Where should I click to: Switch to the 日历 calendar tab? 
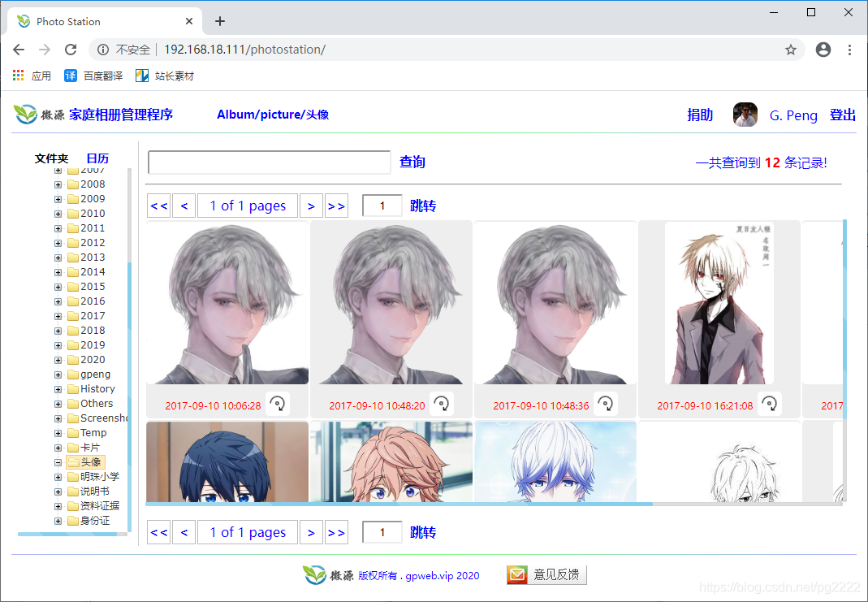pyautogui.click(x=97, y=158)
